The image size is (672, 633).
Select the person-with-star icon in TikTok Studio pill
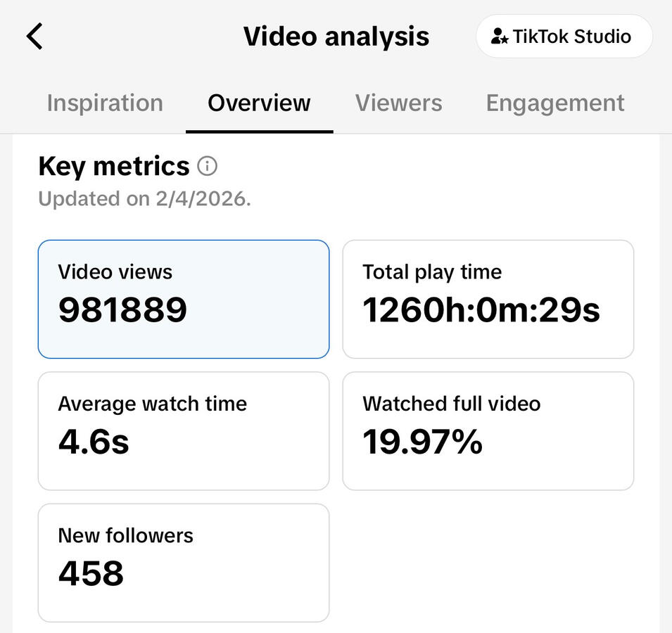click(500, 36)
